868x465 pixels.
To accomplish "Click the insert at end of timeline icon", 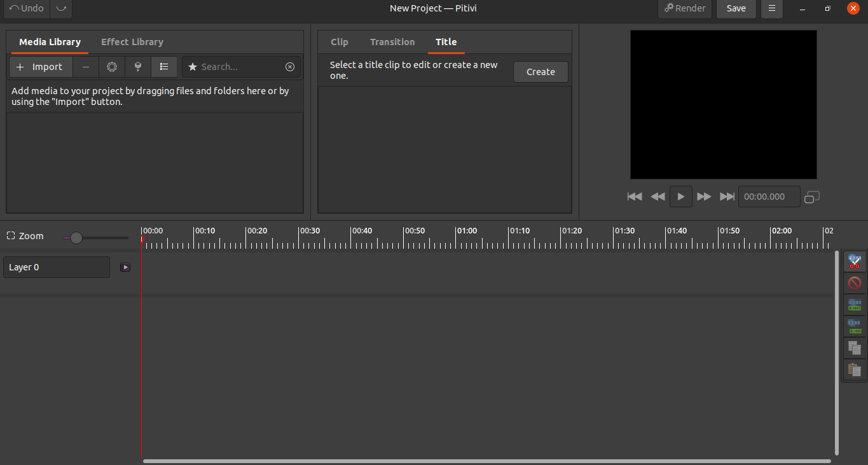I will pyautogui.click(x=138, y=67).
